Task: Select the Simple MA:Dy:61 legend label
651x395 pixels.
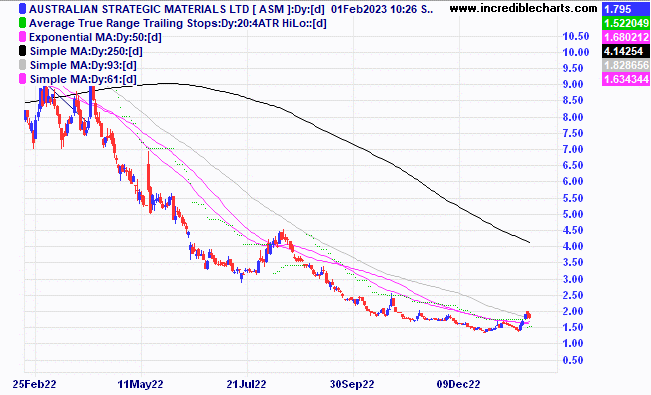Action: tap(83, 79)
